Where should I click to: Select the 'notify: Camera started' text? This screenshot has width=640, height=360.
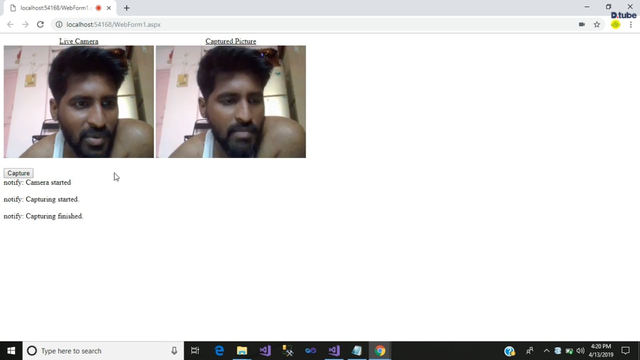point(37,182)
